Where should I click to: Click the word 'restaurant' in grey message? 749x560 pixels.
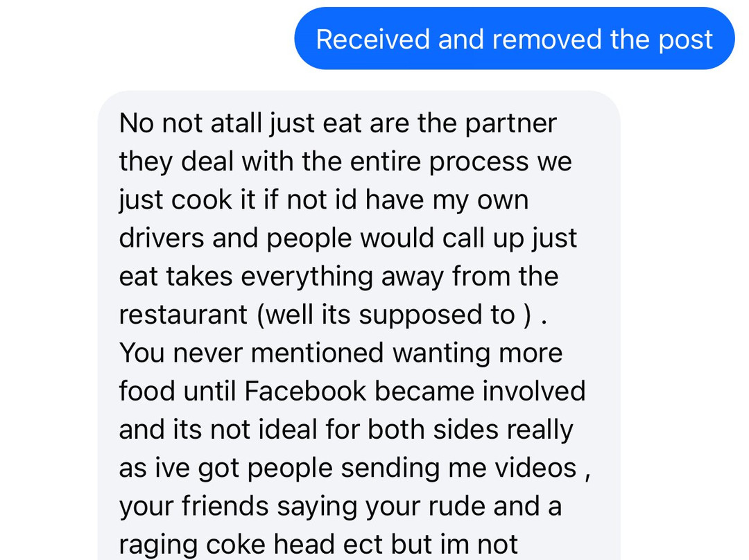[x=183, y=315]
